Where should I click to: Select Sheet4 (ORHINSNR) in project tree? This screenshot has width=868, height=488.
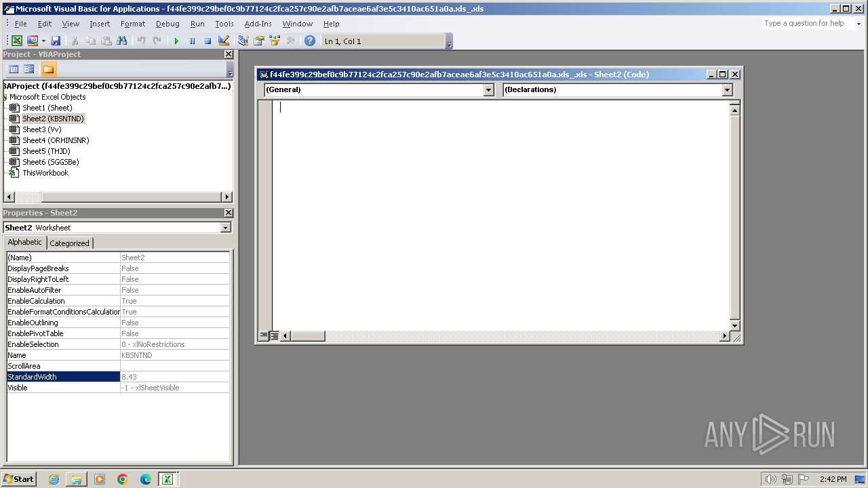[x=56, y=140]
